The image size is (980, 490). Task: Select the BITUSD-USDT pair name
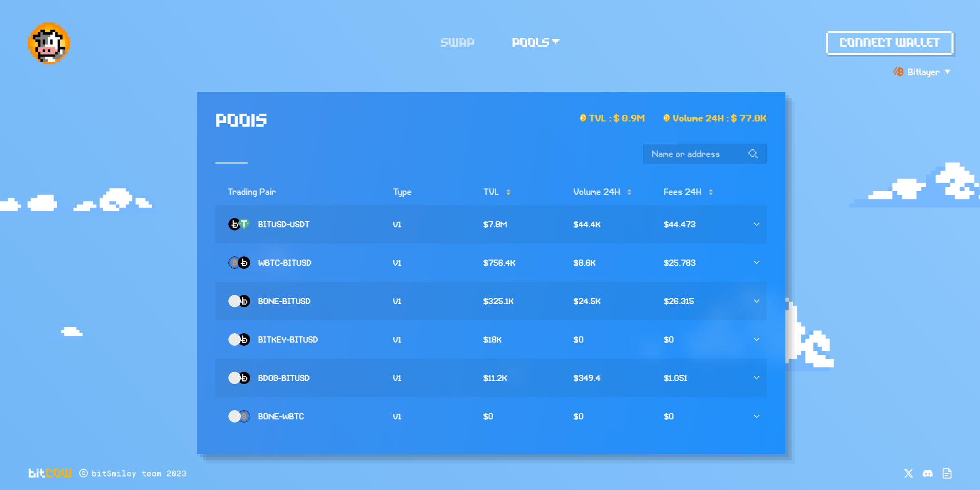click(x=283, y=224)
